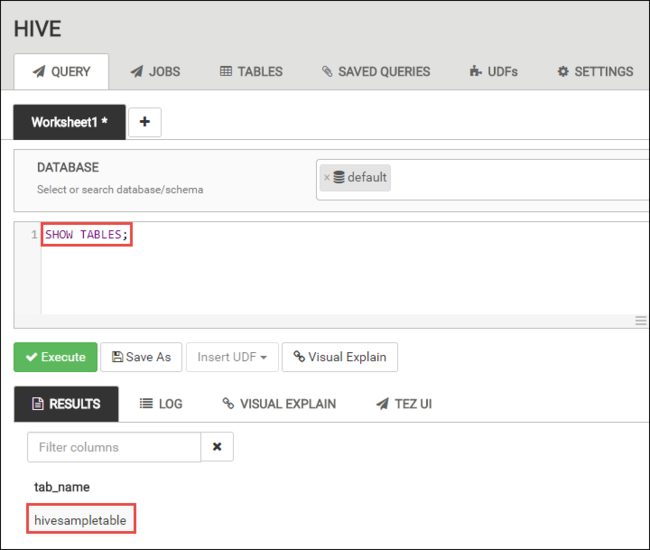Image resolution: width=650 pixels, height=550 pixels.
Task: Remove the default database tag
Action: (x=327, y=177)
